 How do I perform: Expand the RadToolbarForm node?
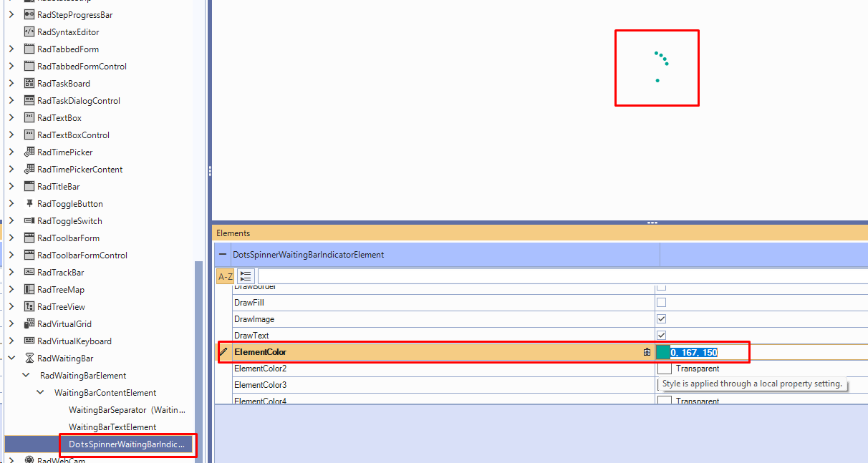11,238
